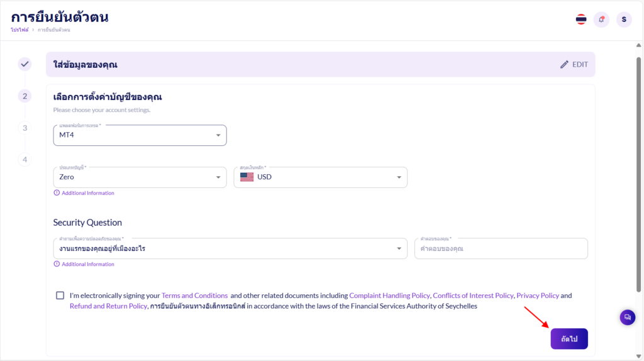This screenshot has width=644, height=361.
Task: Click the completed step checkmark icon
Action: [25, 64]
